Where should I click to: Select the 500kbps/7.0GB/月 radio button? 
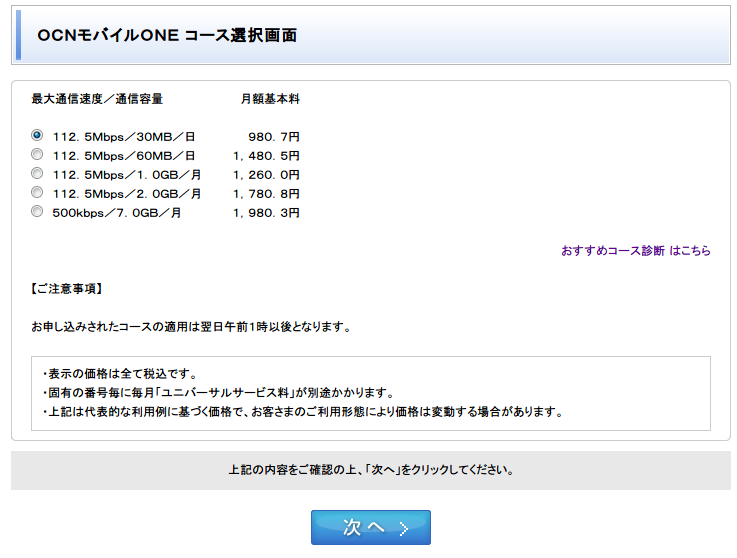(37, 212)
